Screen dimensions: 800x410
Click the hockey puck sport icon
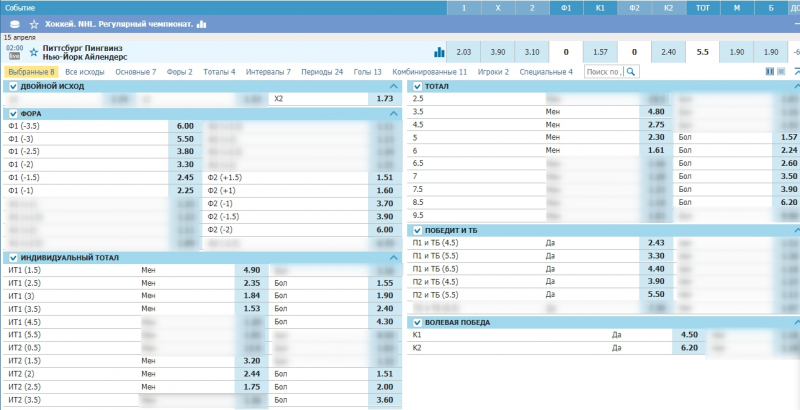[16, 23]
